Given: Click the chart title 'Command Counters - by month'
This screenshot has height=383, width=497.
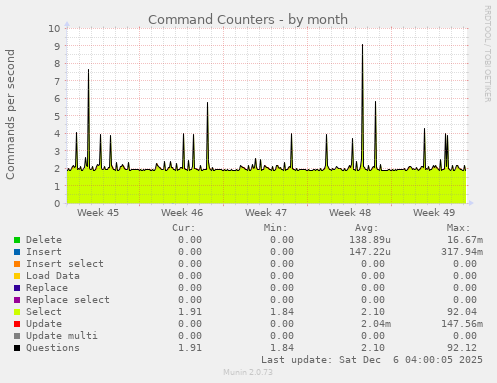Looking at the screenshot, I should point(248,20).
